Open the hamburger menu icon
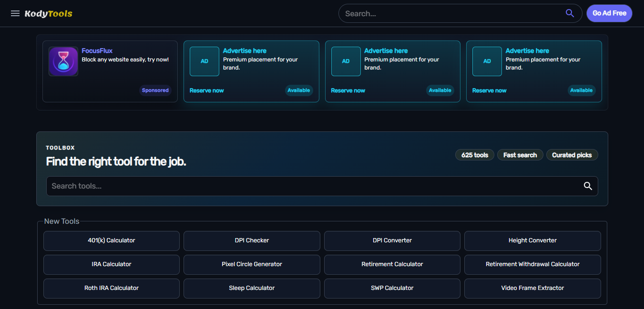This screenshot has width=644, height=309. 15,13
